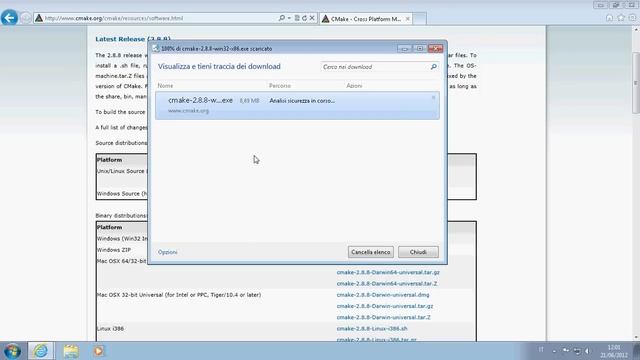
Task: Open Windows Explorer folder from taskbar
Action: [x=71, y=351]
